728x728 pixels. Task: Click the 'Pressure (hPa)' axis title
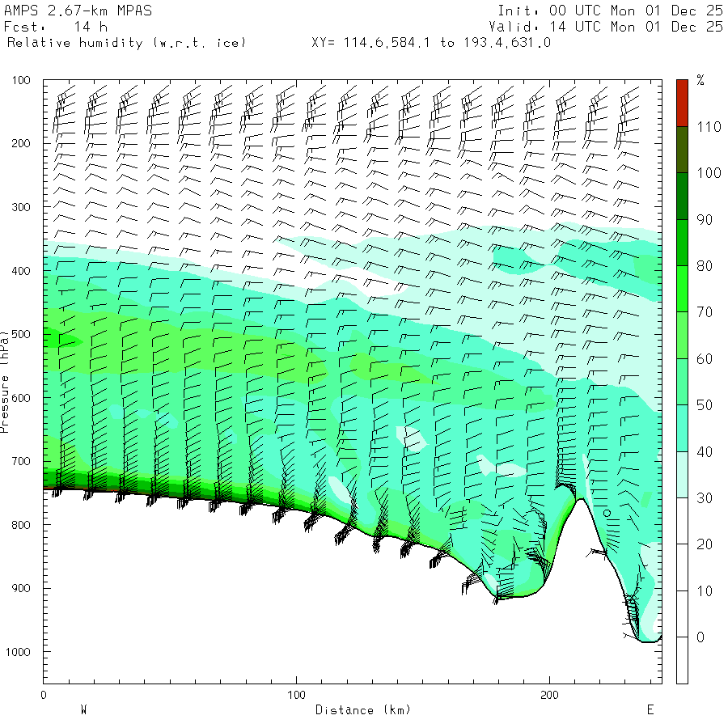[x=5, y=382]
